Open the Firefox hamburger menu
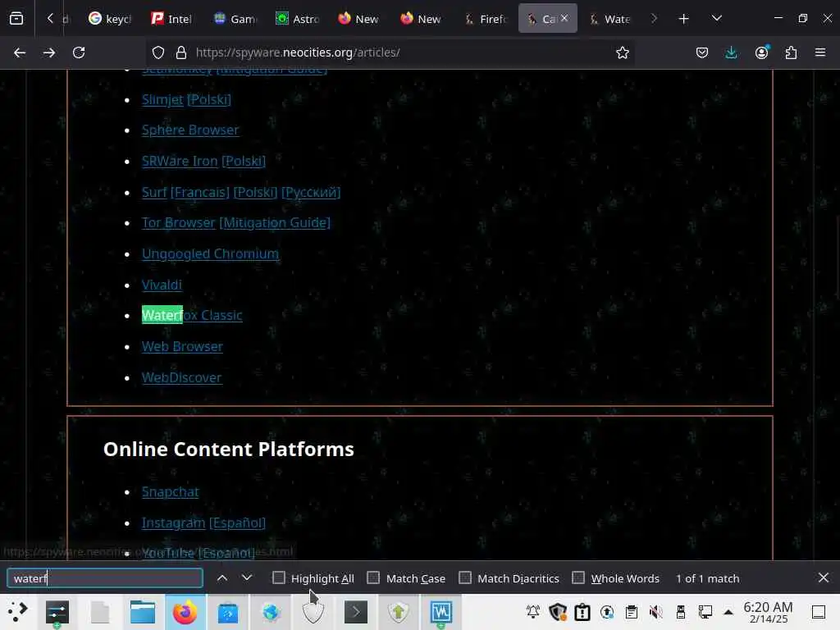 point(820,52)
